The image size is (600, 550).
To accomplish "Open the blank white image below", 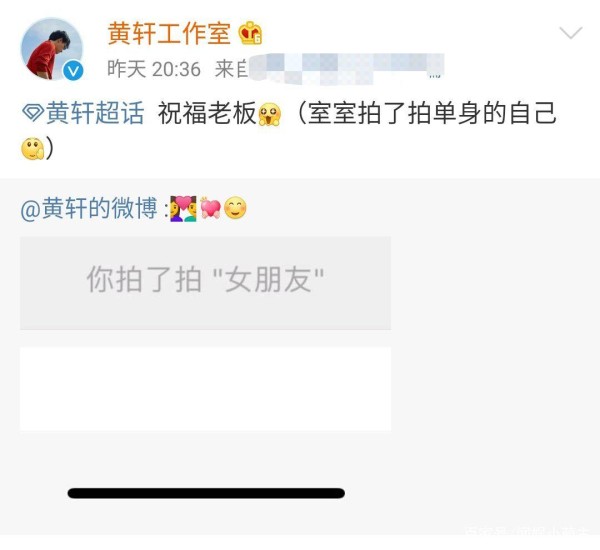I will (x=205, y=389).
